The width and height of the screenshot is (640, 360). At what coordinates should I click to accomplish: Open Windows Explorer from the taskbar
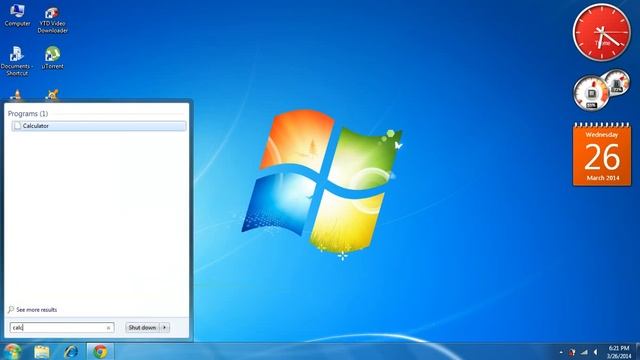tap(42, 351)
